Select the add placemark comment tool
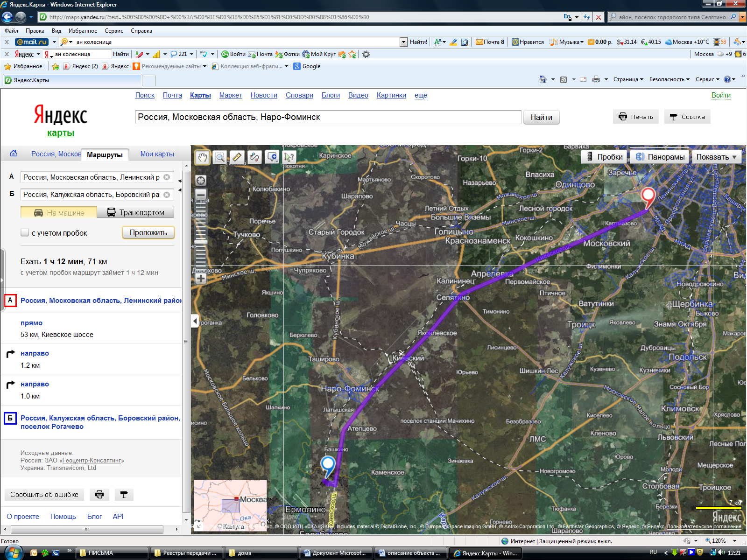 tap(272, 157)
